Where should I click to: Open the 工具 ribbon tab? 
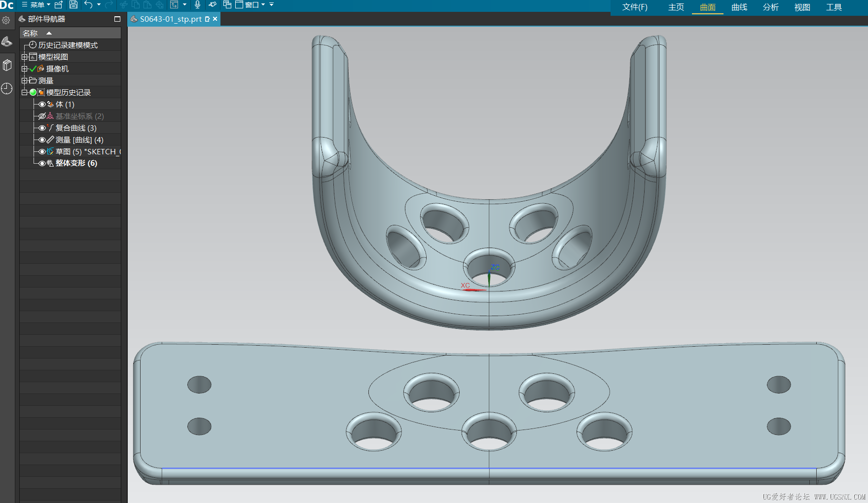point(834,7)
